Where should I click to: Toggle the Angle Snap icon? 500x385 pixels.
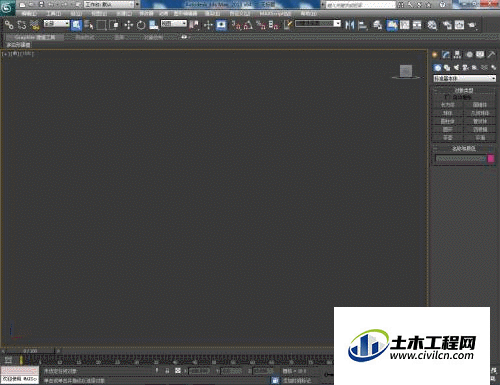pos(248,25)
